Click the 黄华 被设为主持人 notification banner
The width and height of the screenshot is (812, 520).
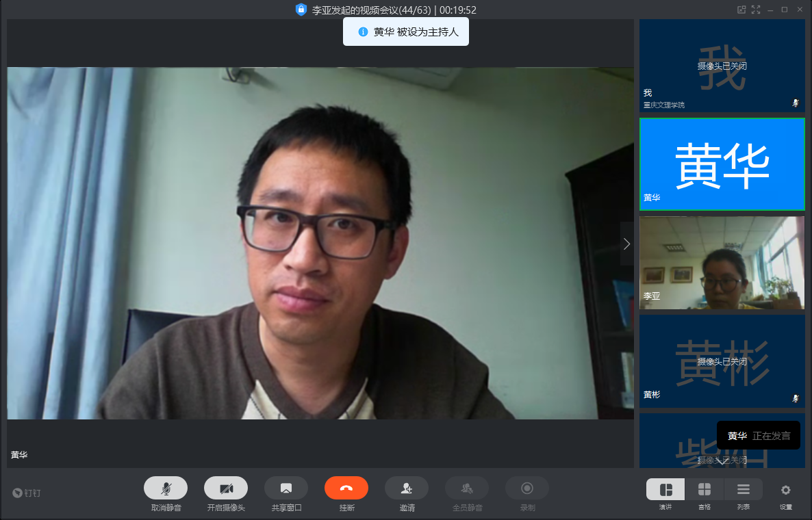point(406,32)
